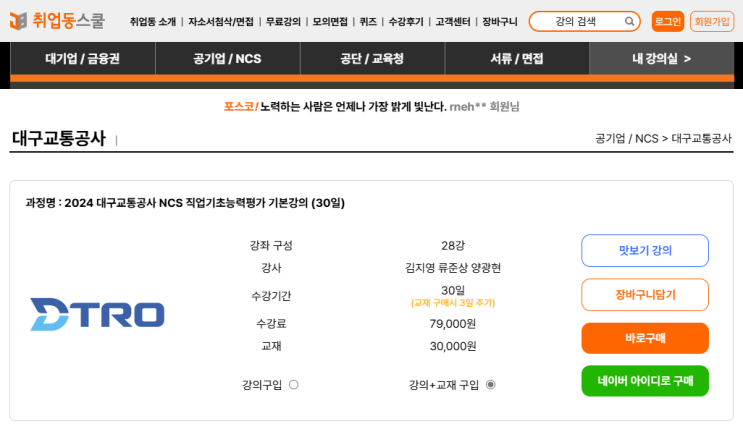The height and width of the screenshot is (437, 743).
Task: Open the 대기업 / 금융권 tab
Action: click(x=83, y=59)
